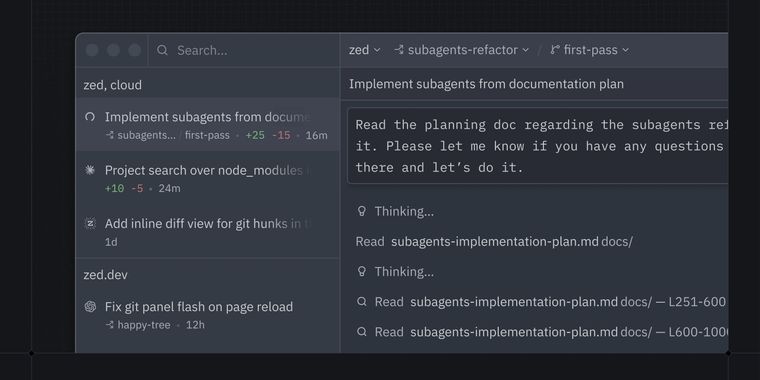Click the green maximize window button
Screen dimensions: 760x380
(135, 50)
